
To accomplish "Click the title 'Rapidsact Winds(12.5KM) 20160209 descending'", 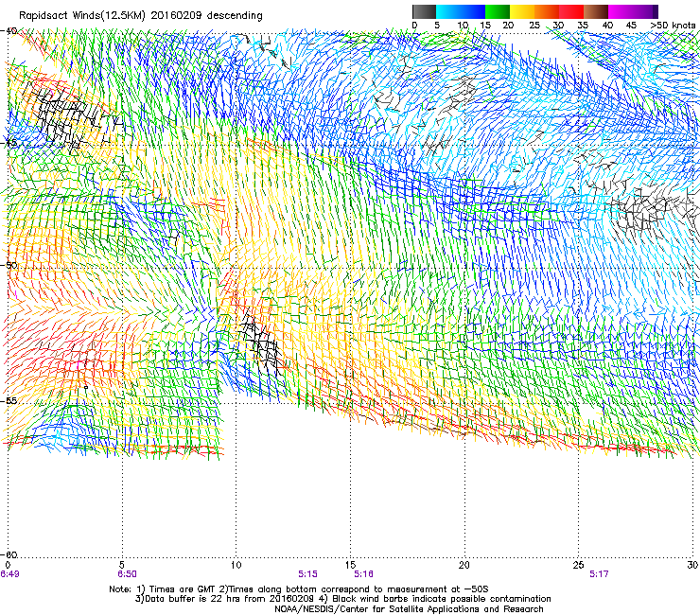I will 141,16.
